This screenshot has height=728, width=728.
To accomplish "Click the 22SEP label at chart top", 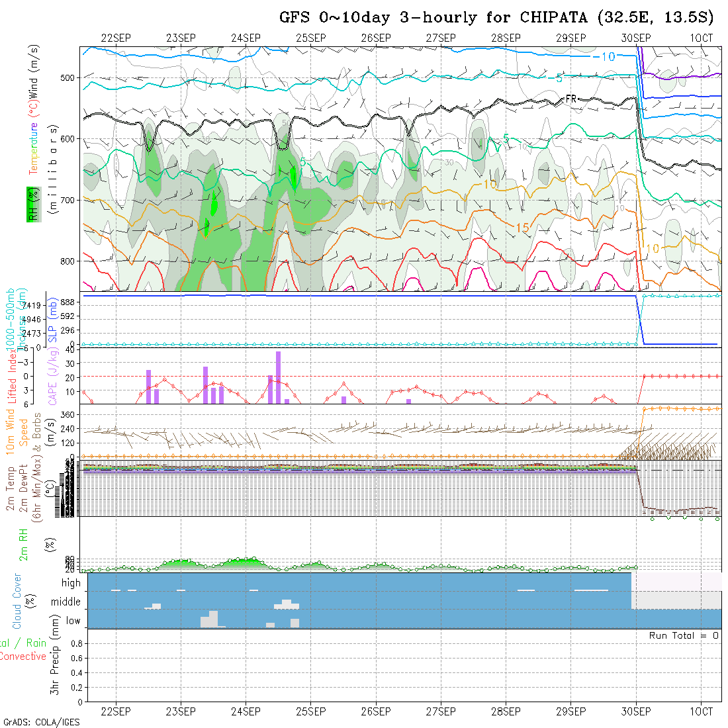I will click(116, 38).
